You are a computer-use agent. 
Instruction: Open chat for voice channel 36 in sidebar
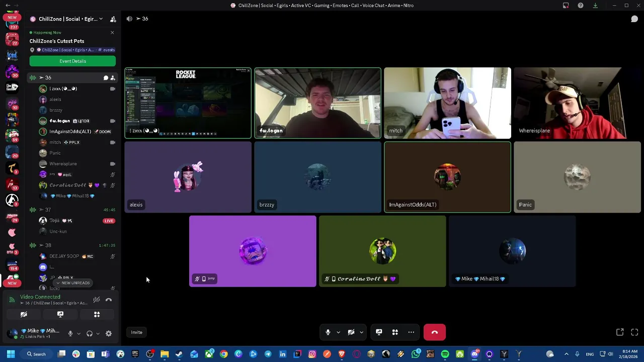pyautogui.click(x=106, y=78)
